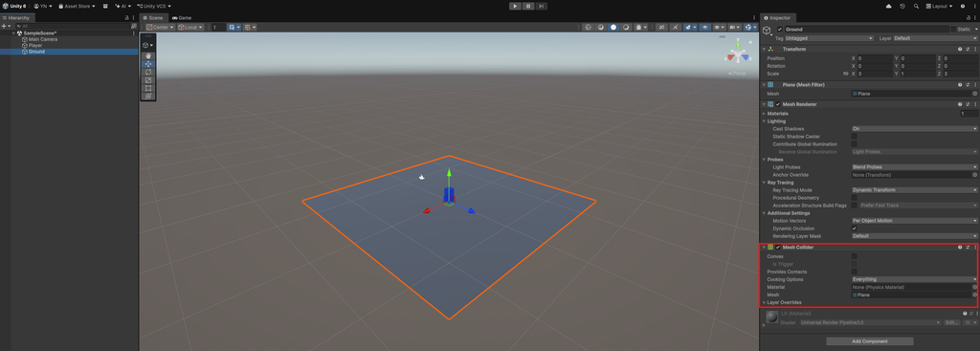Open Ray Tracing Mode dropdown
Image resolution: width=980 pixels, height=351 pixels.
(x=914, y=190)
